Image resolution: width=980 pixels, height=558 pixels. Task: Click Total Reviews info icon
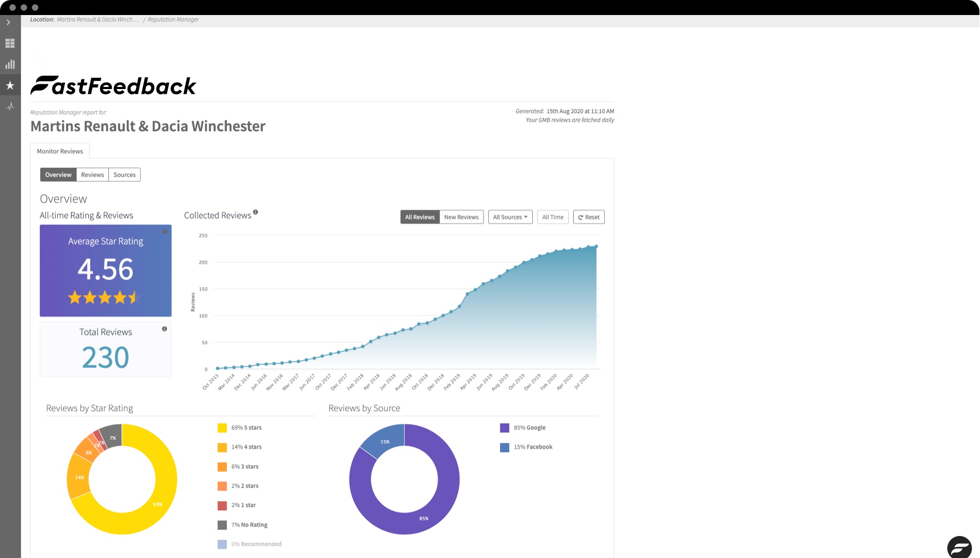click(165, 329)
